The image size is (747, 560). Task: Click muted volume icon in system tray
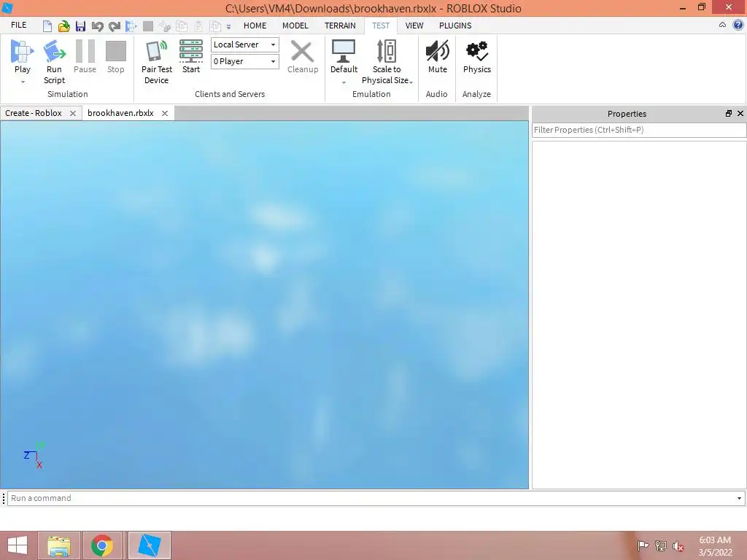[678, 546]
